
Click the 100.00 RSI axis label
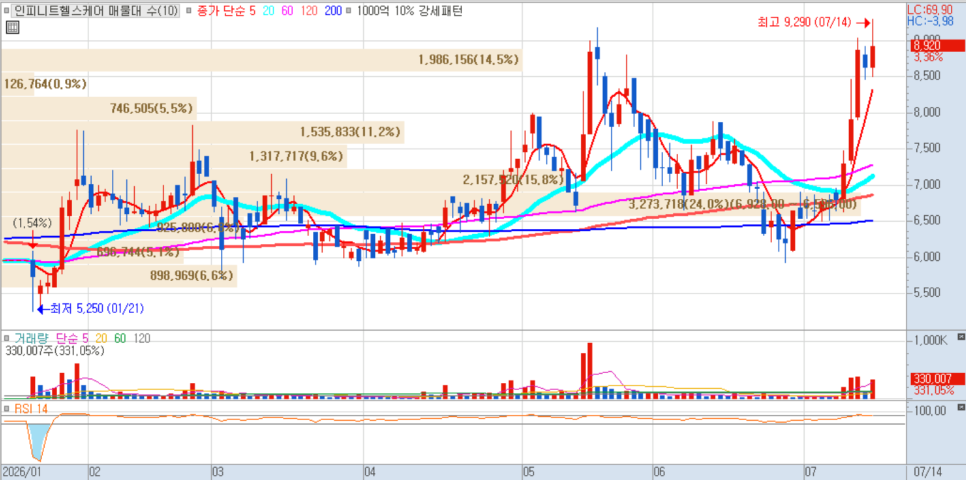pos(928,411)
